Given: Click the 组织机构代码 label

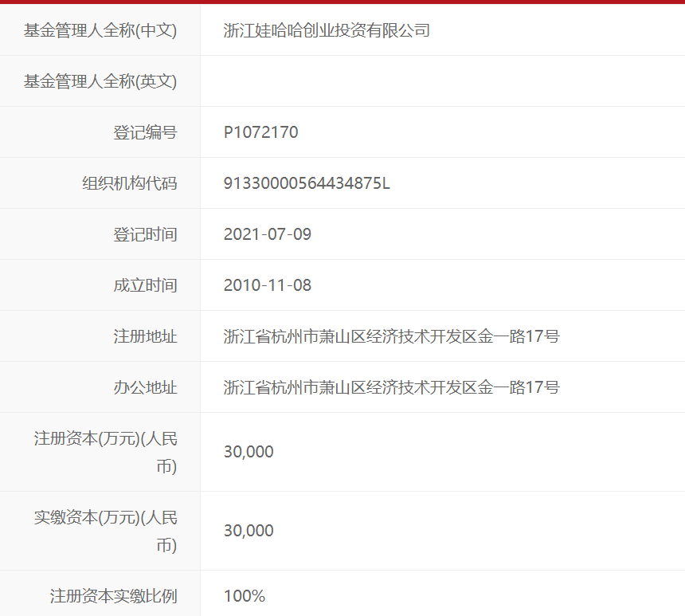Looking at the screenshot, I should point(129,183).
